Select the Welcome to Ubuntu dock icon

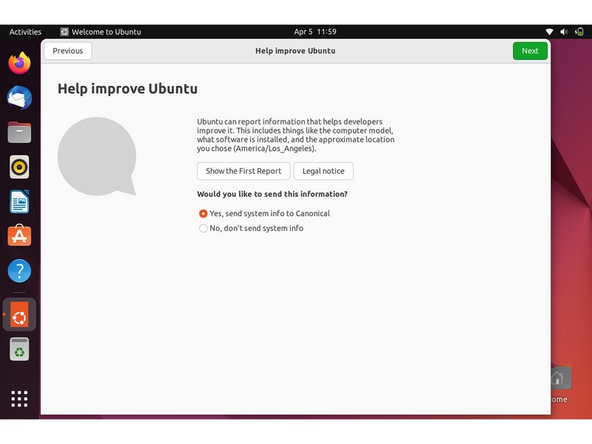coord(20,314)
